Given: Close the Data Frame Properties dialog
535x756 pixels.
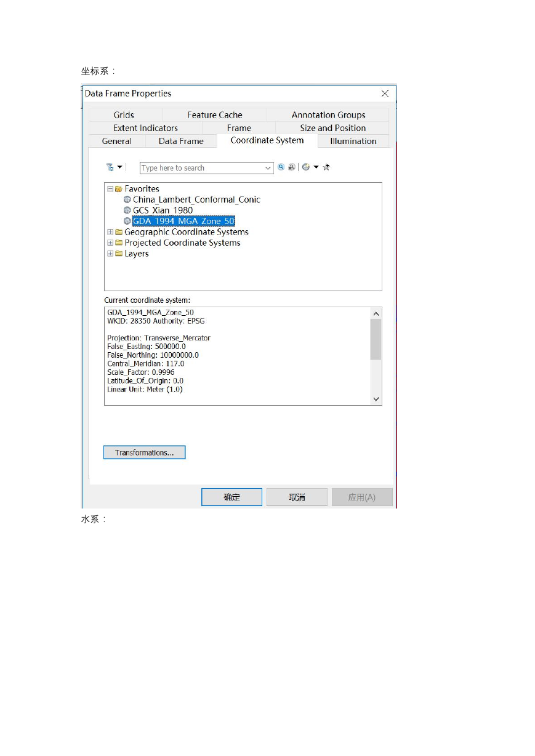Looking at the screenshot, I should tap(385, 94).
